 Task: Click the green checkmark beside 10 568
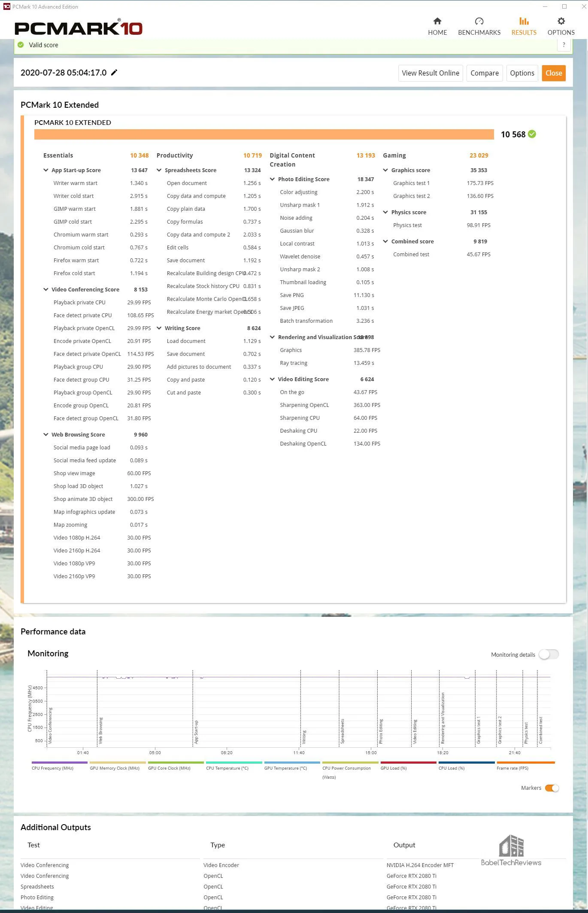coord(532,134)
